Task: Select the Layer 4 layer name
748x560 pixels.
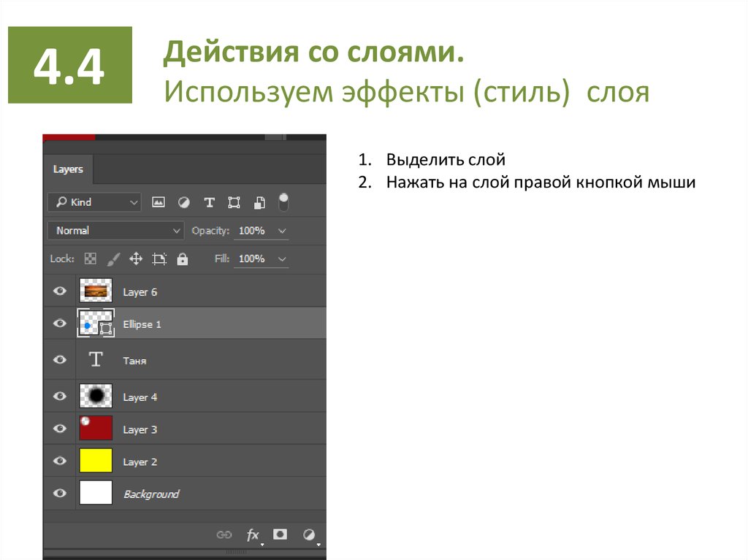Action: tap(140, 397)
